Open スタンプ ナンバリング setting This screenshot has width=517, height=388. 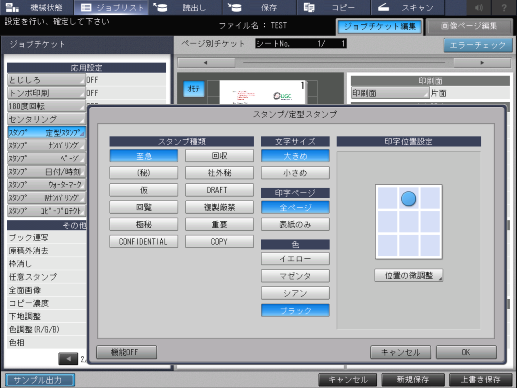pyautogui.click(x=46, y=145)
